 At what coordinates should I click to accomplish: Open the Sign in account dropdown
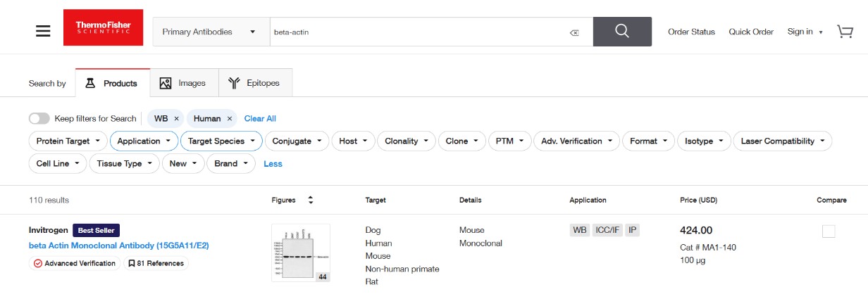point(805,32)
